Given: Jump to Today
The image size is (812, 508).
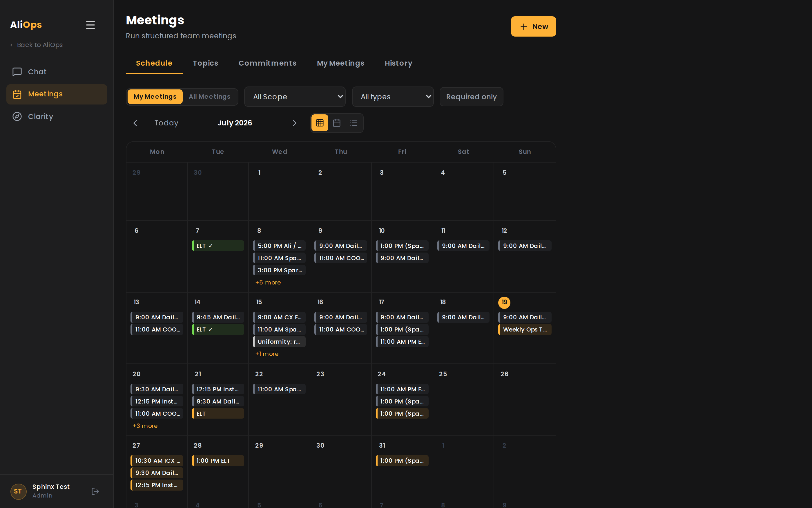Looking at the screenshot, I should click(x=166, y=123).
